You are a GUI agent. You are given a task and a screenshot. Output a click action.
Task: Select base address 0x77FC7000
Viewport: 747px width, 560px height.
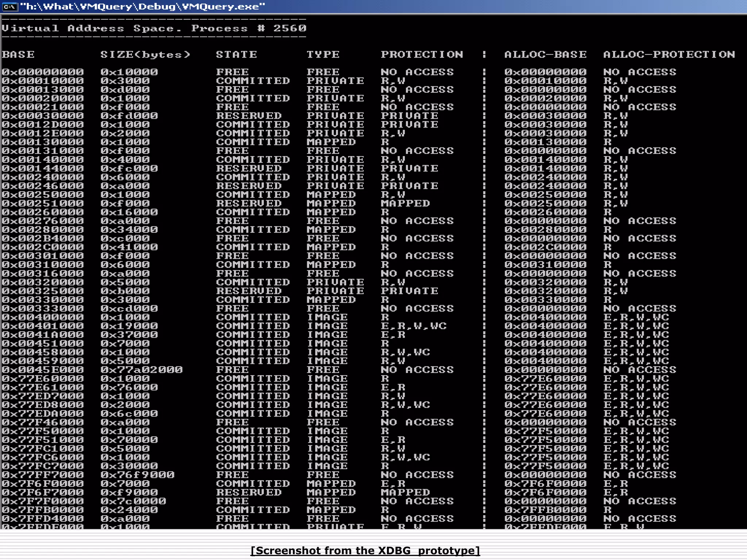(x=43, y=466)
